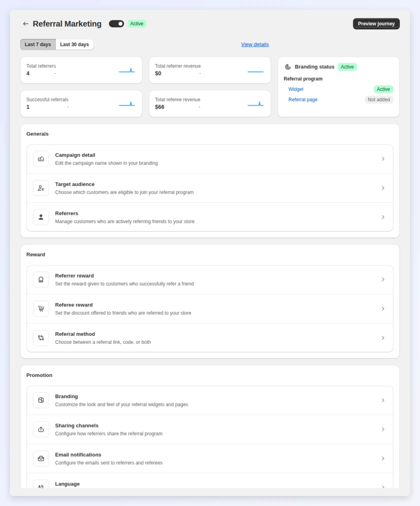The width and height of the screenshot is (420, 506).
Task: Click the Email notifications envelope icon
Action: 41,458
